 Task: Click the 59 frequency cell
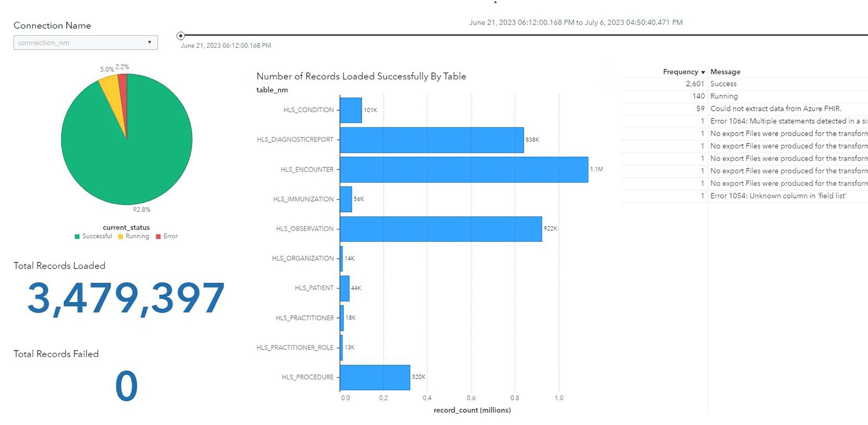tap(700, 109)
